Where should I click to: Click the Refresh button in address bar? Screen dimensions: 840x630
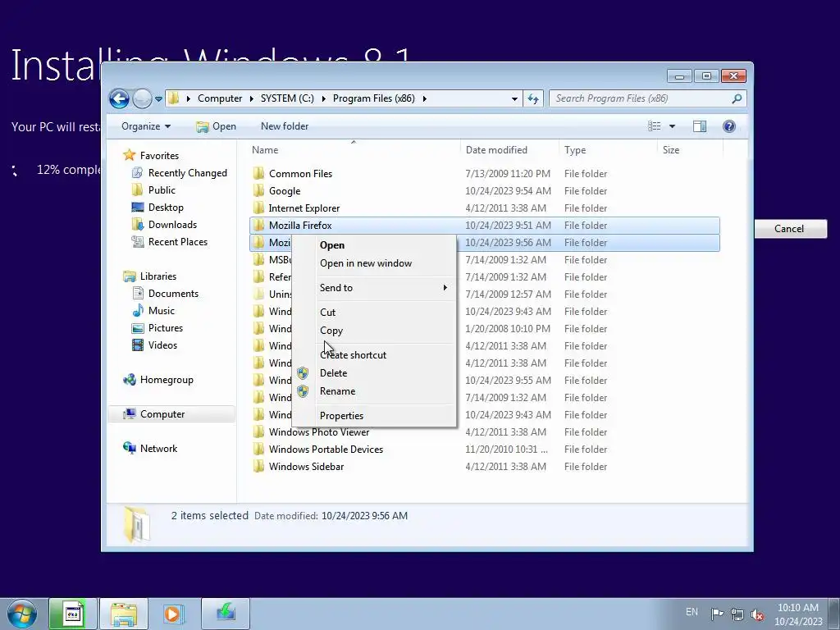tap(533, 98)
